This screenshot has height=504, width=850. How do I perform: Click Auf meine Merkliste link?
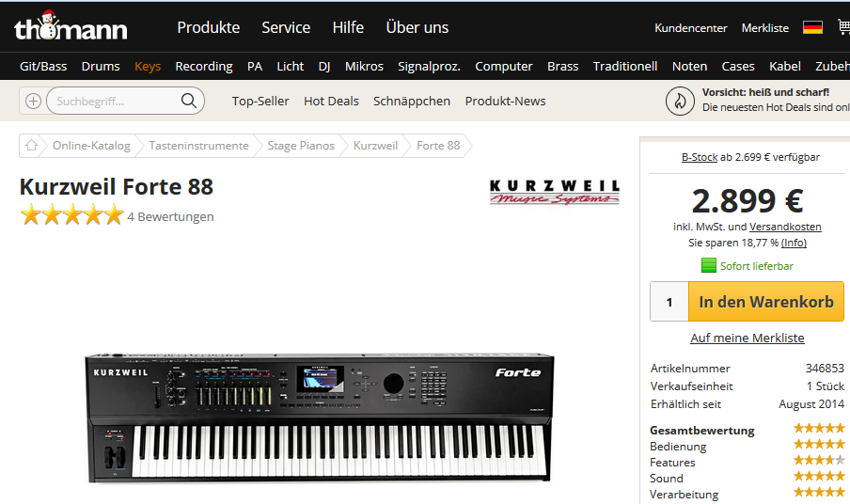pos(747,338)
